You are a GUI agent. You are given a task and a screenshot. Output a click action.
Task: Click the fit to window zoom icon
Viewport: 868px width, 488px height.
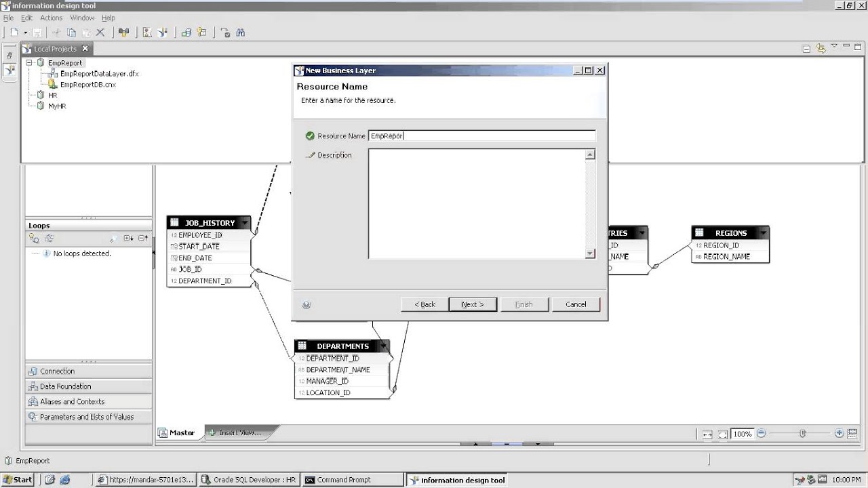pos(723,434)
